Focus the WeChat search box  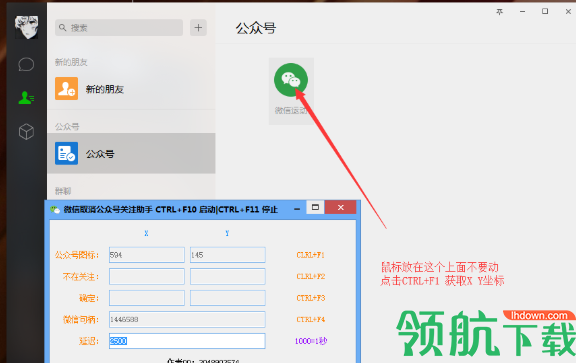point(119,28)
